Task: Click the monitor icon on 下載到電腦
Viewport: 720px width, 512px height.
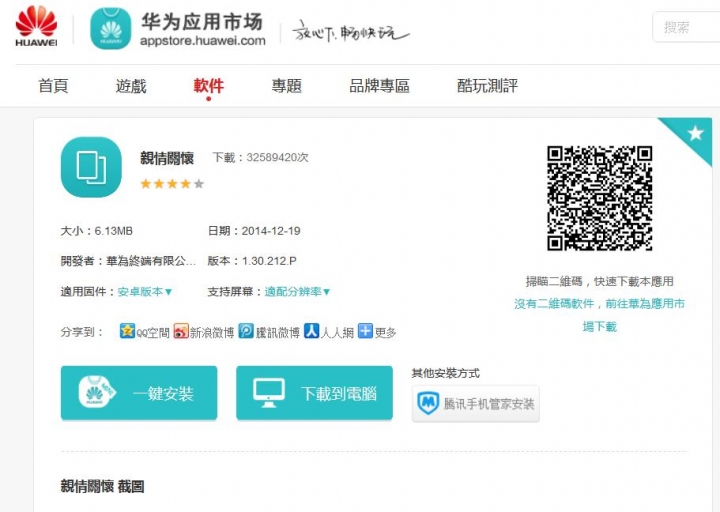Action: tap(269, 393)
